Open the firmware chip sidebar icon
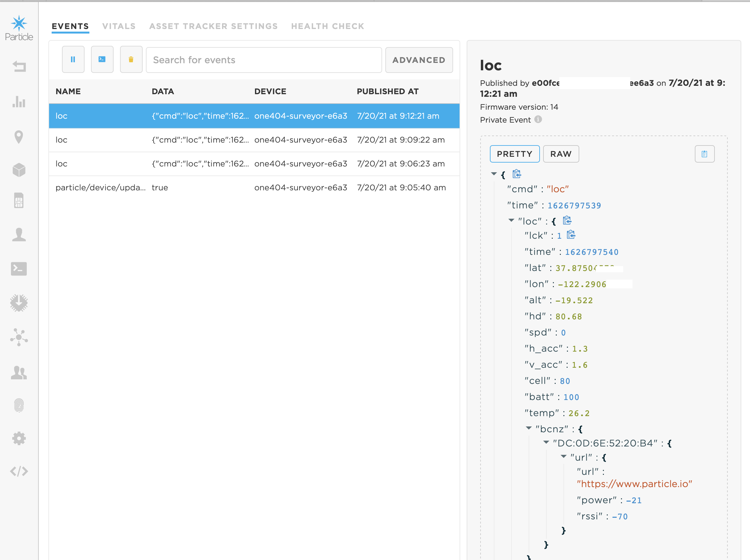750x560 pixels. (19, 303)
